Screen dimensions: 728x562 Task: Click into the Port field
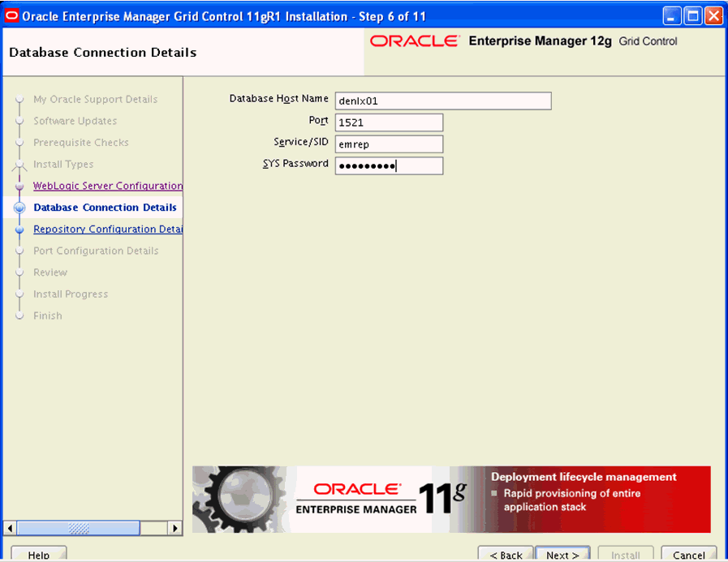(x=389, y=122)
